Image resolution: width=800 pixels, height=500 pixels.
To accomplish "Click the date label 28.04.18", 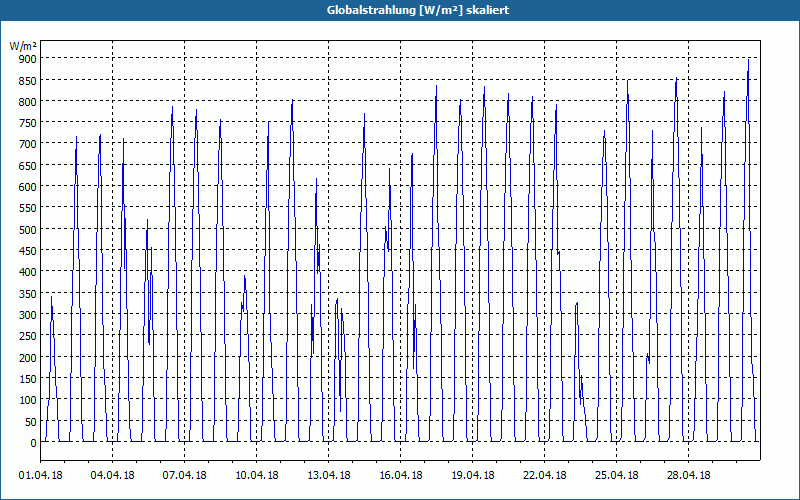I will click(x=688, y=476).
